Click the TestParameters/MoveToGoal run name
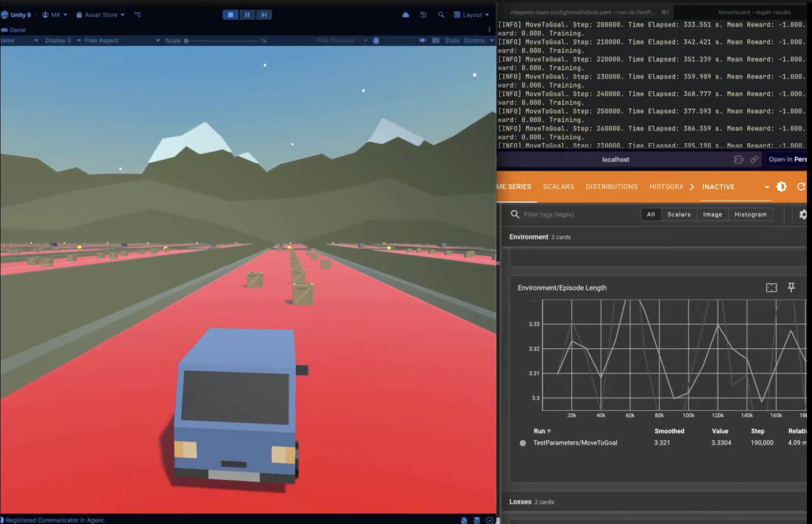The image size is (812, 524). (575, 443)
